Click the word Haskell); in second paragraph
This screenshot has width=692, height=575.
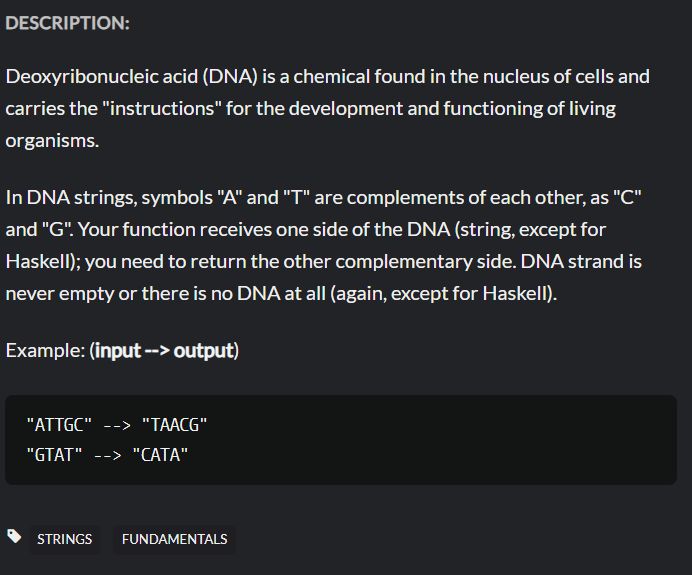(43, 261)
